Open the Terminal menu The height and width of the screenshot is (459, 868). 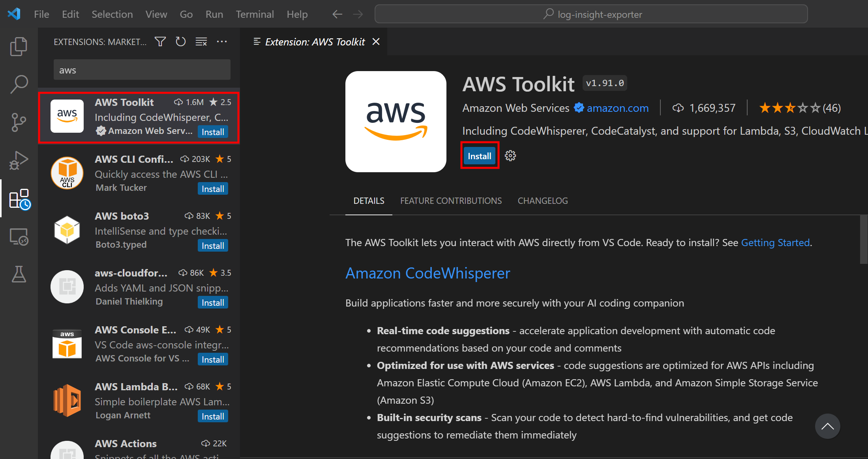pos(255,14)
